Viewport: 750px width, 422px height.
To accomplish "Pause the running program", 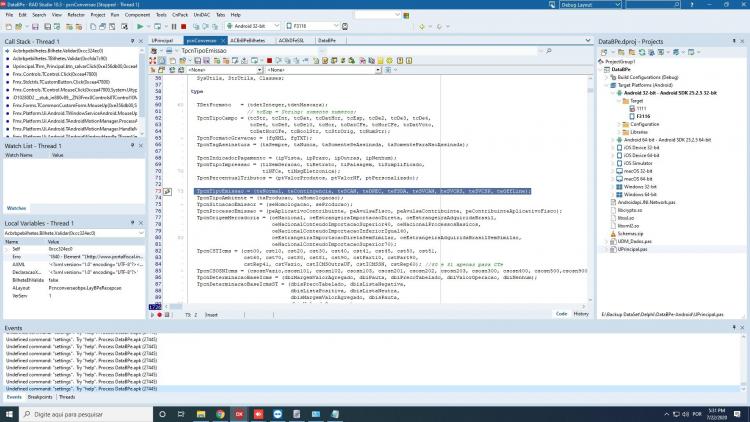I will click(174, 26).
